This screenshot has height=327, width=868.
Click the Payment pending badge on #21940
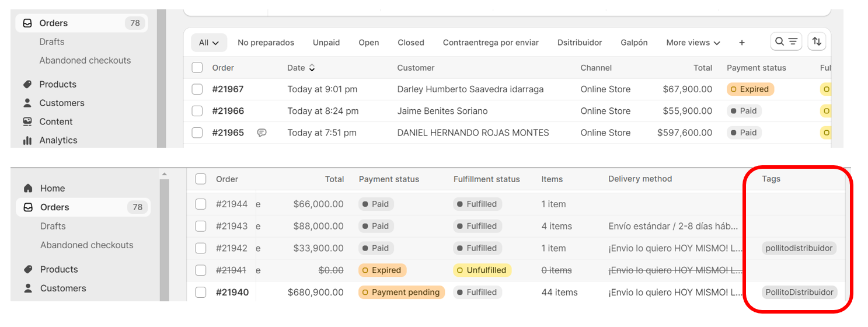coord(402,293)
